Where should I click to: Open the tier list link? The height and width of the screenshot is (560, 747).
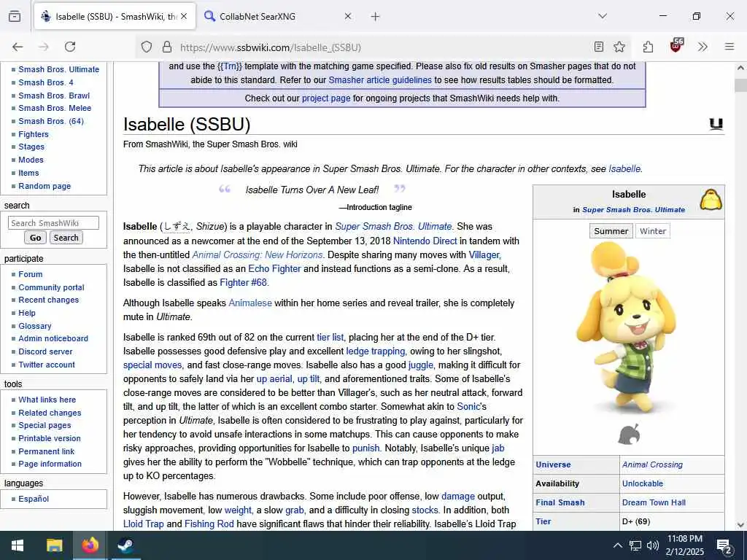click(x=330, y=337)
